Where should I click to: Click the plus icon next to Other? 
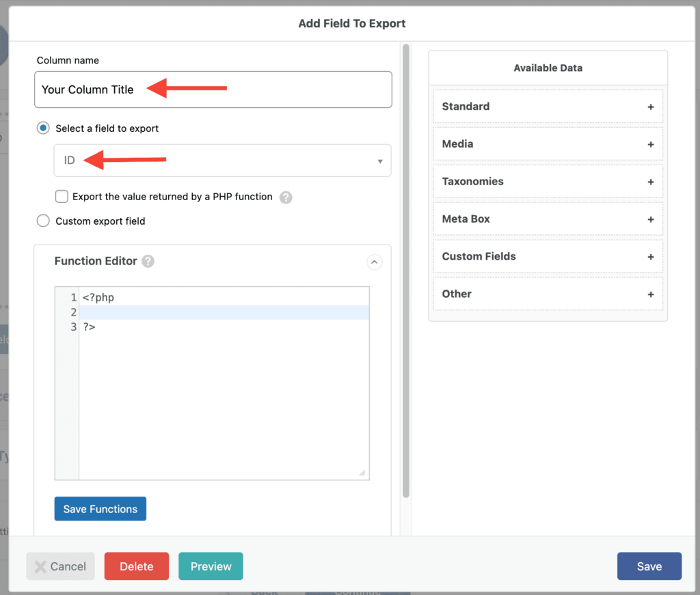(651, 294)
